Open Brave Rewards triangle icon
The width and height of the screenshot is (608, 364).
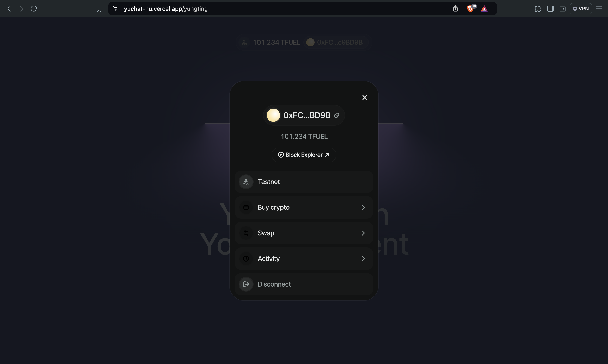point(484,9)
